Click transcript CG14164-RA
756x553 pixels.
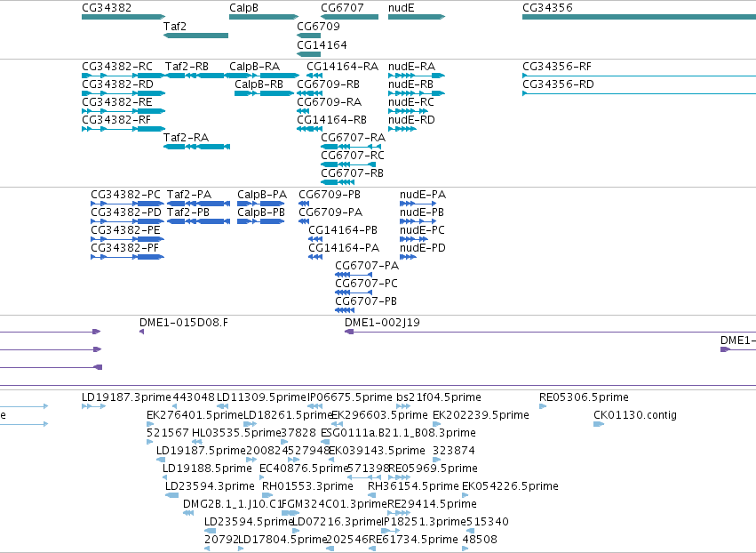(314, 76)
